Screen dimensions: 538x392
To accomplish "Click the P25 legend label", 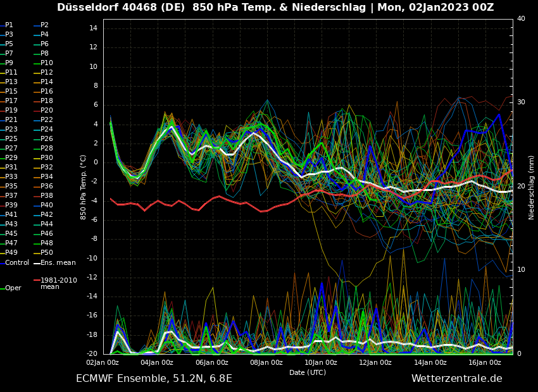I will pos(11,139).
